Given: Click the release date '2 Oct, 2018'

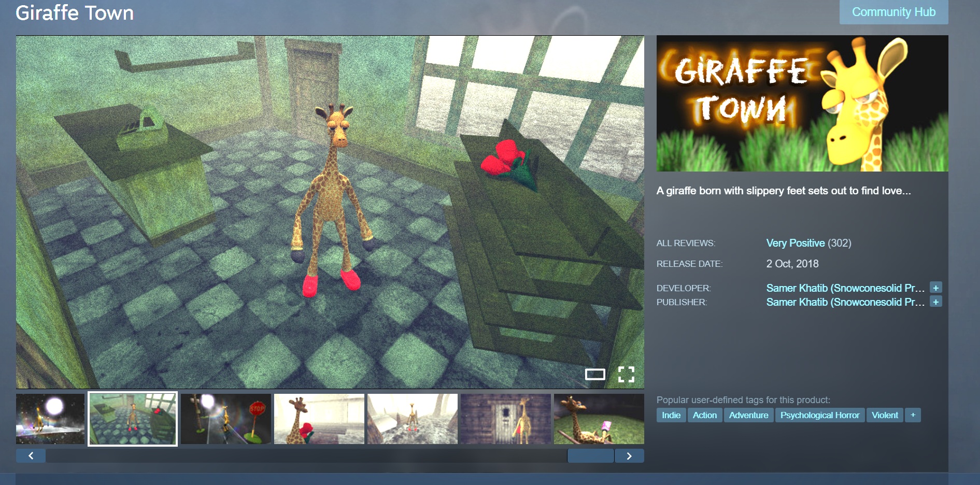Looking at the screenshot, I should 792,264.
